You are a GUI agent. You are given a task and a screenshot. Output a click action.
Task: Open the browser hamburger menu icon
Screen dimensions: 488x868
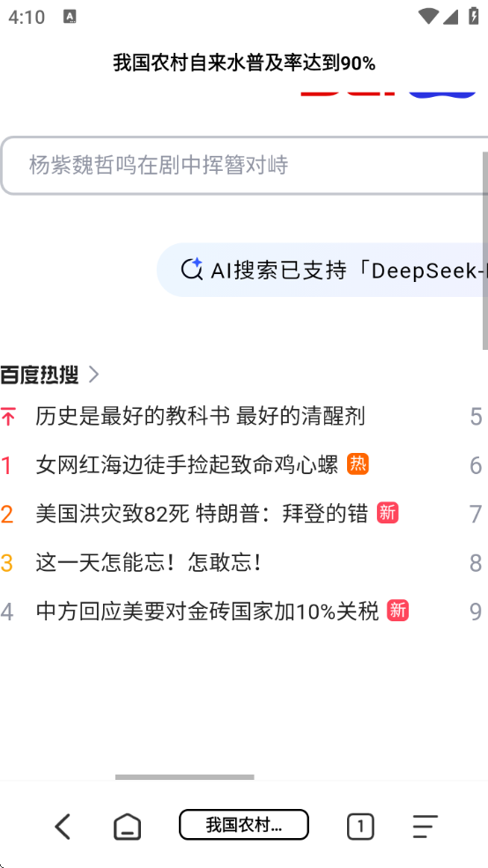pos(425,827)
